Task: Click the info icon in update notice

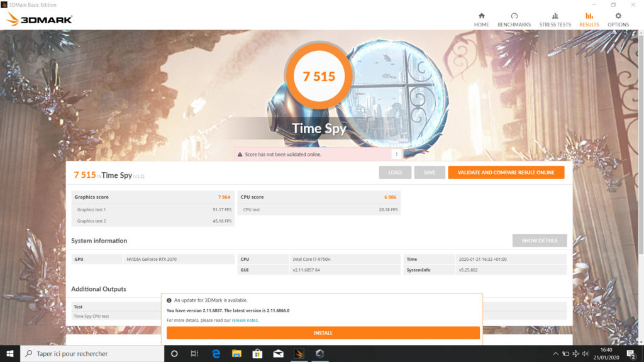Action: click(169, 300)
